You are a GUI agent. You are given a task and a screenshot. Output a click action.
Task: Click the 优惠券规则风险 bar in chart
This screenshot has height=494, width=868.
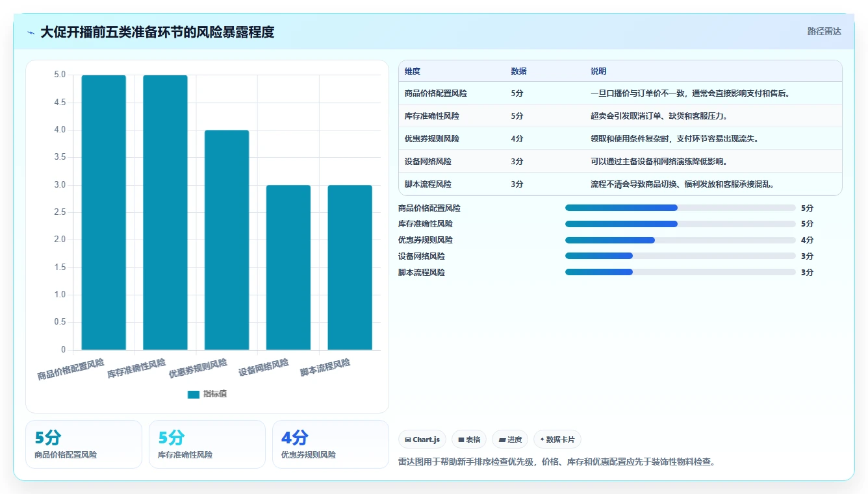(x=227, y=240)
